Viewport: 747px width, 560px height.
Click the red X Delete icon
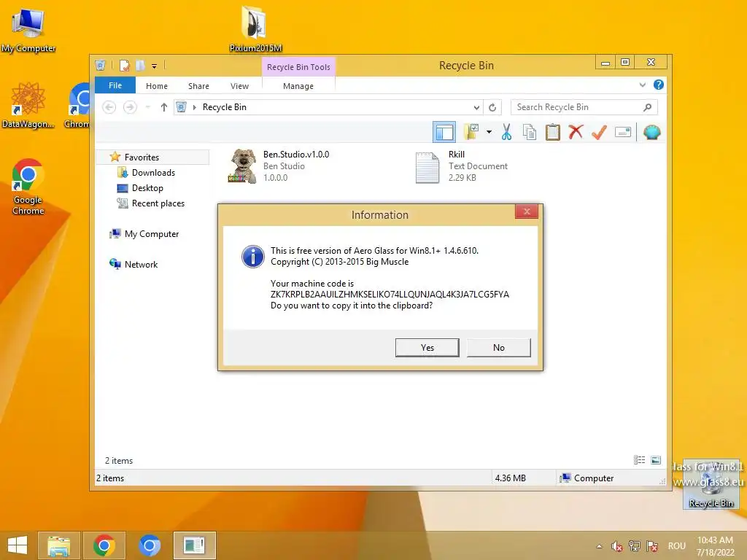pyautogui.click(x=576, y=132)
